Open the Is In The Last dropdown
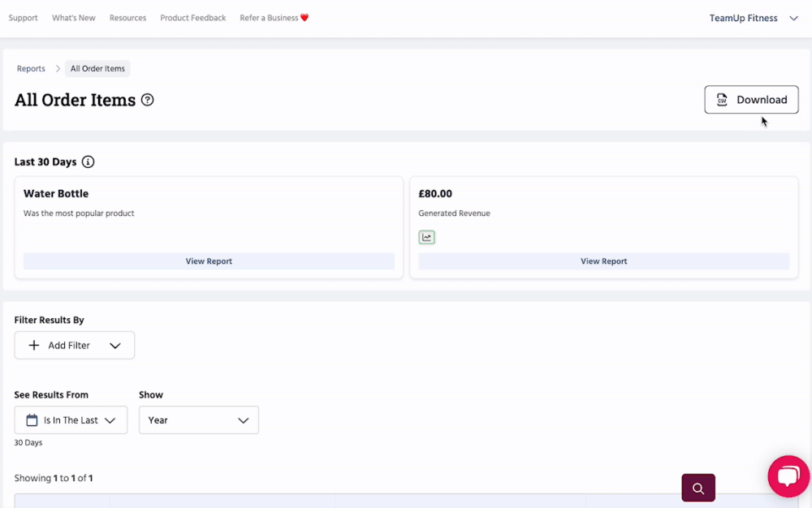Viewport: 812px width, 508px height. click(71, 420)
